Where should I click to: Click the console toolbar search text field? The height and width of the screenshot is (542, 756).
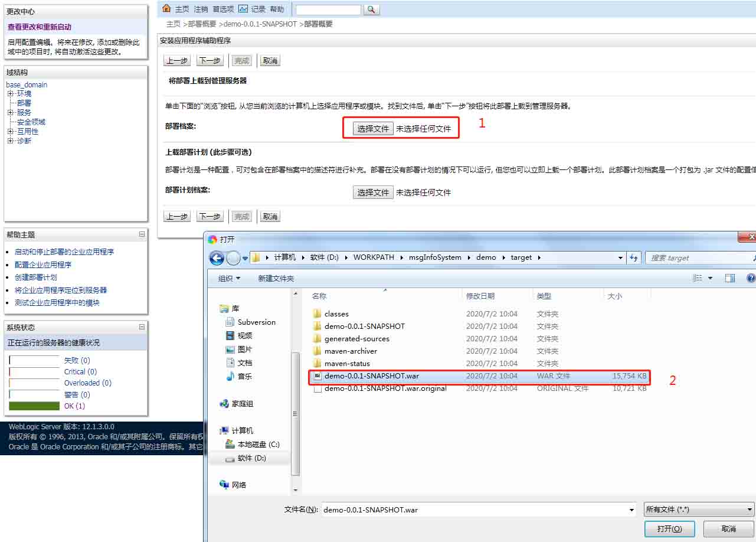click(x=328, y=9)
